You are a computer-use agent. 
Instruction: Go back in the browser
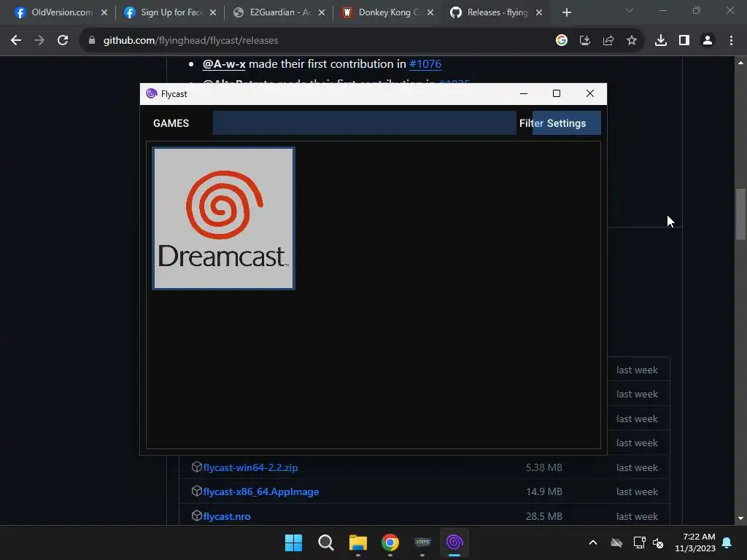pyautogui.click(x=16, y=41)
